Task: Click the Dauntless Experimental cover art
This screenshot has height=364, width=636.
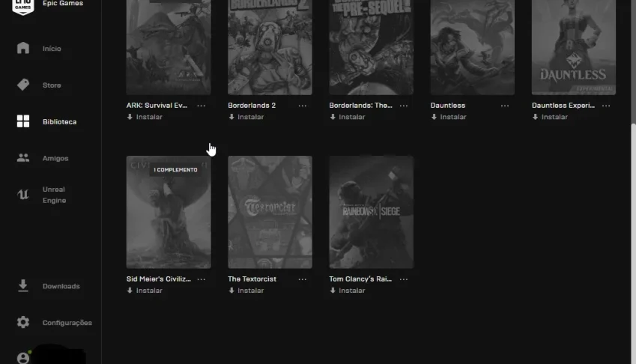Action: (574, 47)
